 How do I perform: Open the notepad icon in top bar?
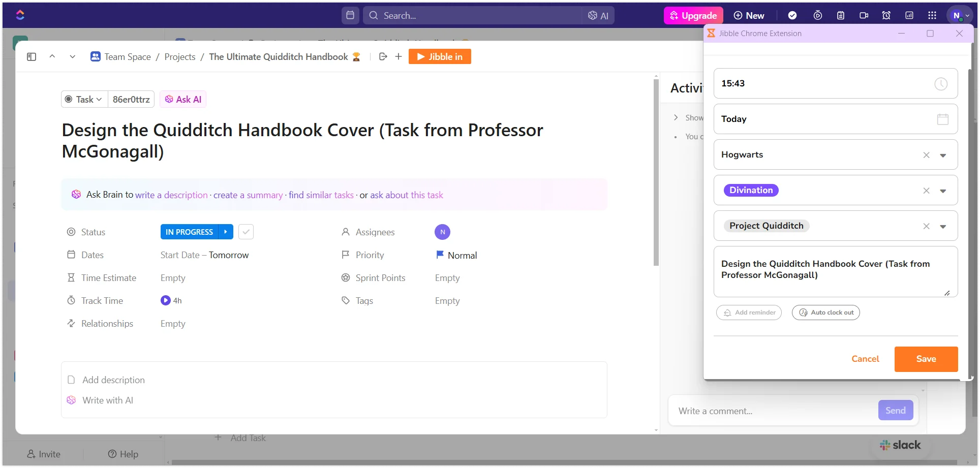click(x=841, y=15)
